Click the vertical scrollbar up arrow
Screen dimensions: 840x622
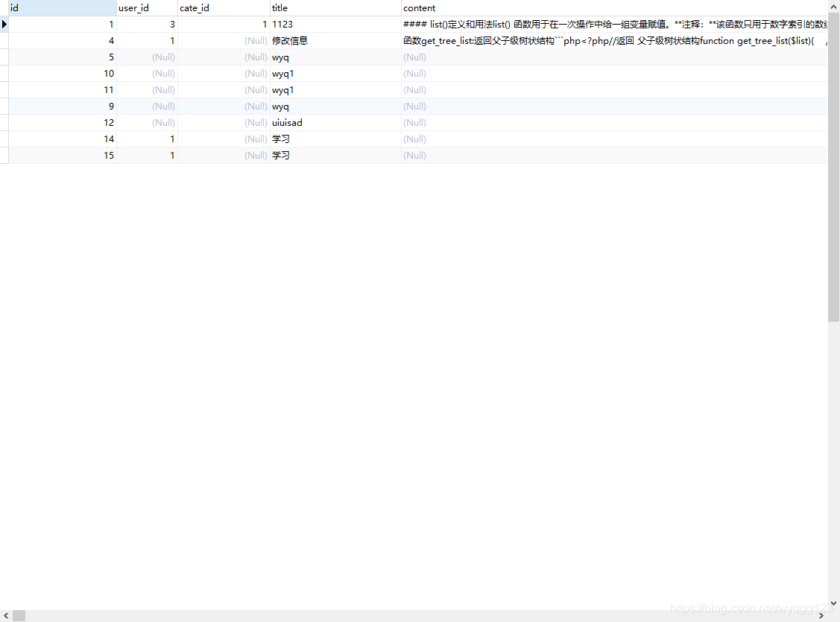tap(833, 7)
